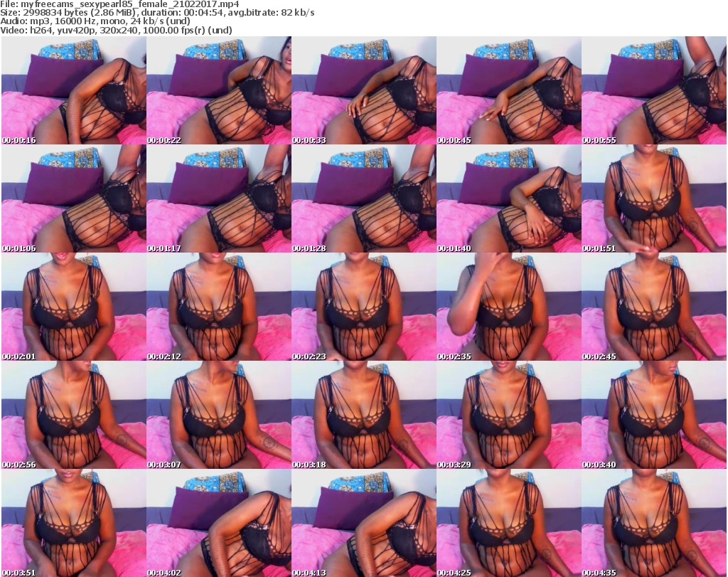Choose the thumbnail marked 00:00:55
The width and height of the screenshot is (728, 577).
pos(654,90)
